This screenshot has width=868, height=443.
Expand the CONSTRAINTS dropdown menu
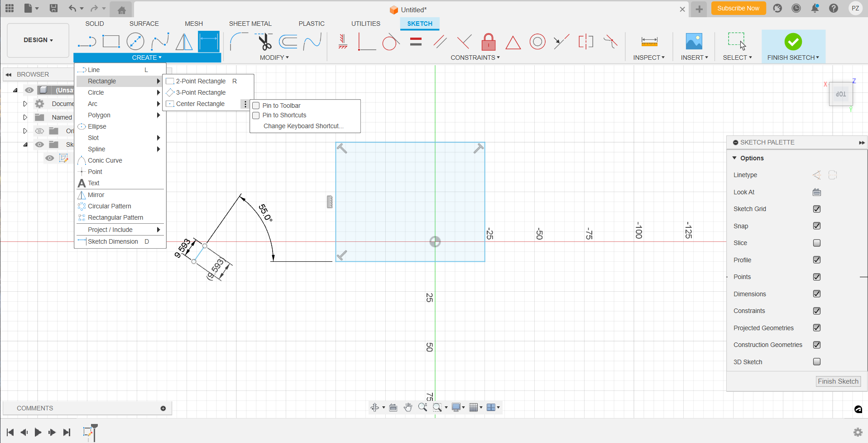(x=475, y=58)
